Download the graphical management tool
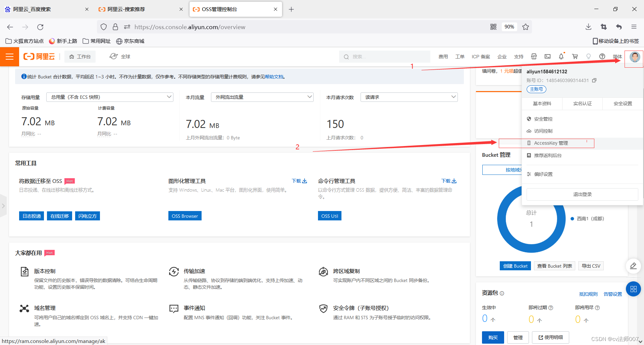Image resolution: width=644 pixels, height=345 pixels. click(x=299, y=181)
